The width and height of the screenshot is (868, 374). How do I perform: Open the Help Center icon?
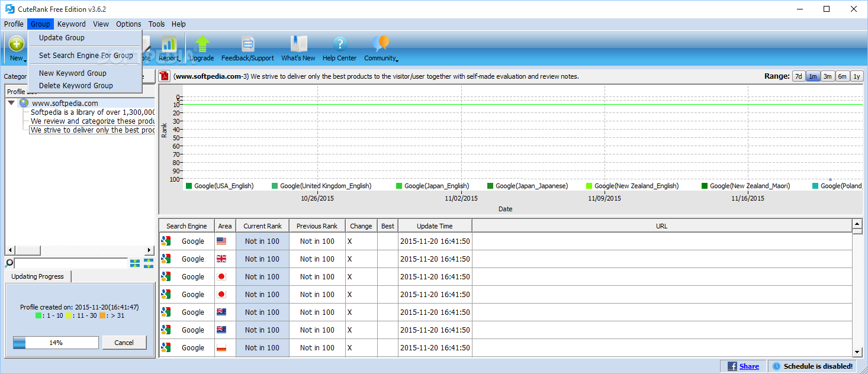(x=340, y=44)
